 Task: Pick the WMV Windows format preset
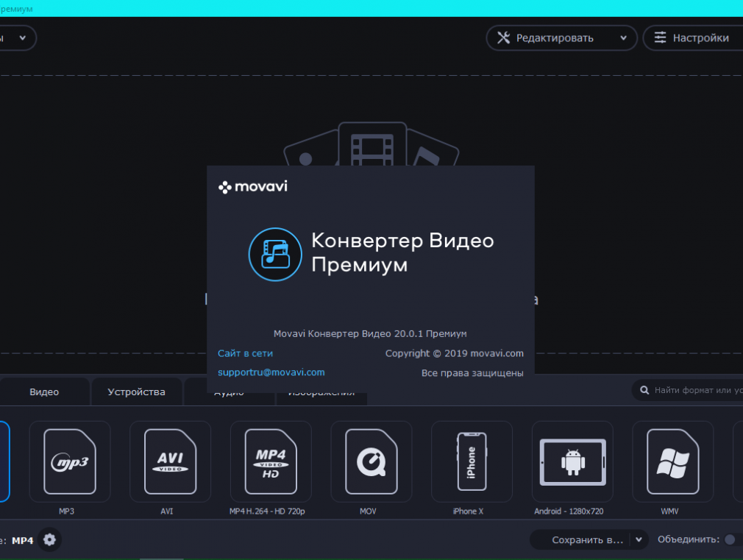[x=673, y=461]
